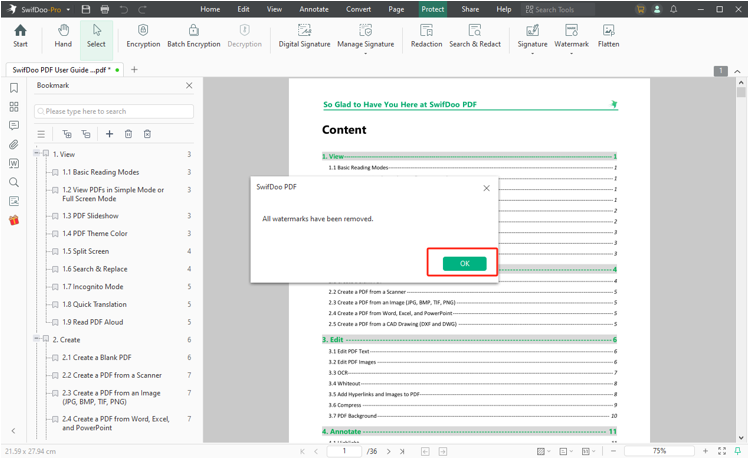Open Batch Encryption
Image resolution: width=748 pixels, height=458 pixels.
point(194,36)
